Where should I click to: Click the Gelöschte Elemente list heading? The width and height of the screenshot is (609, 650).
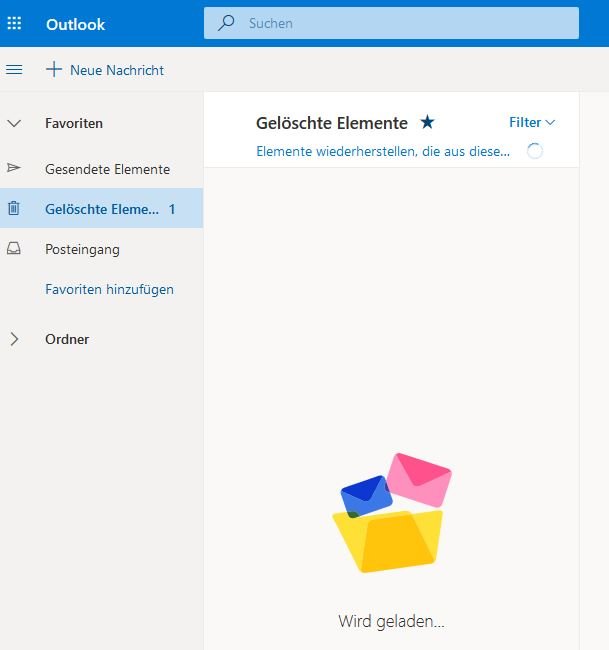[332, 123]
